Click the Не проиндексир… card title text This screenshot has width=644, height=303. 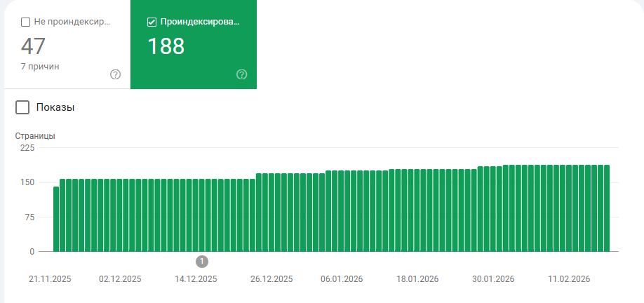[x=72, y=22]
